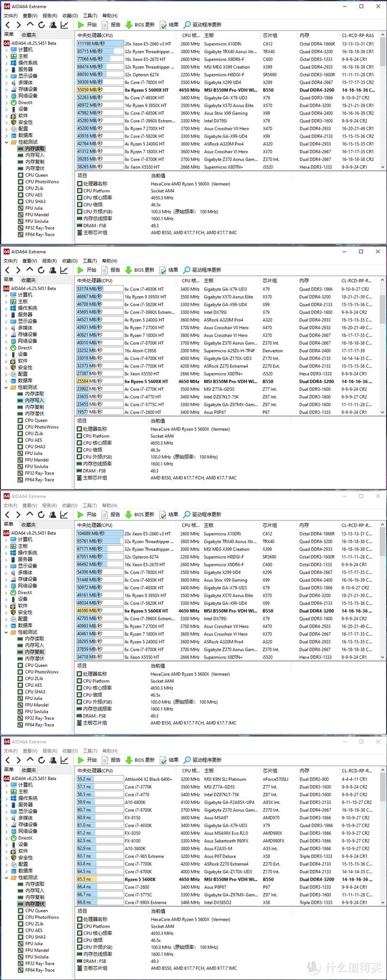Click the 111198 MB/秒 result bar in the top window
Screen dimensions: 387x980
(100, 44)
